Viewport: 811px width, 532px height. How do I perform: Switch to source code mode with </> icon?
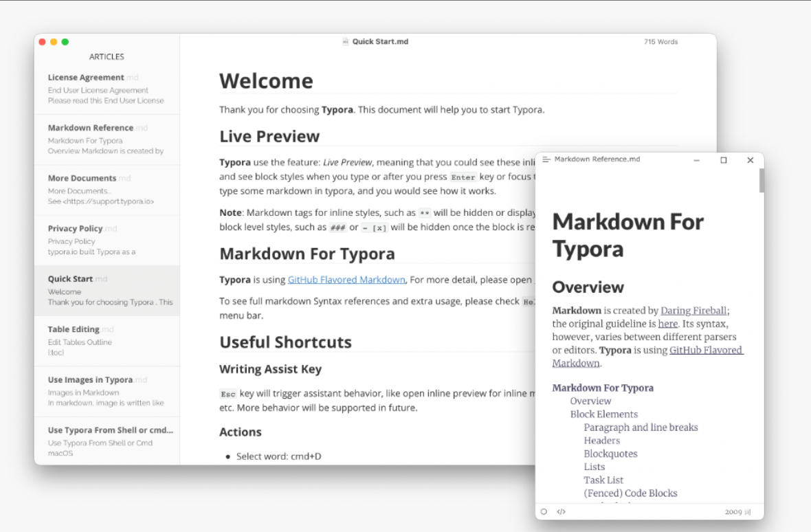(x=562, y=512)
